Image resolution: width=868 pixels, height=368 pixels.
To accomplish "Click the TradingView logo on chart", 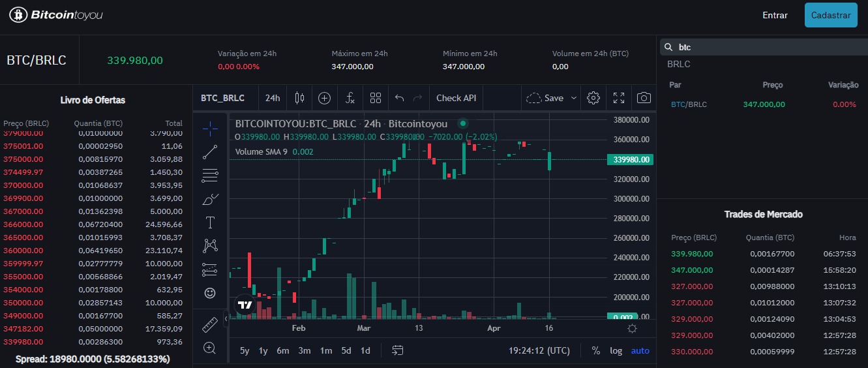I will pyautogui.click(x=245, y=305).
